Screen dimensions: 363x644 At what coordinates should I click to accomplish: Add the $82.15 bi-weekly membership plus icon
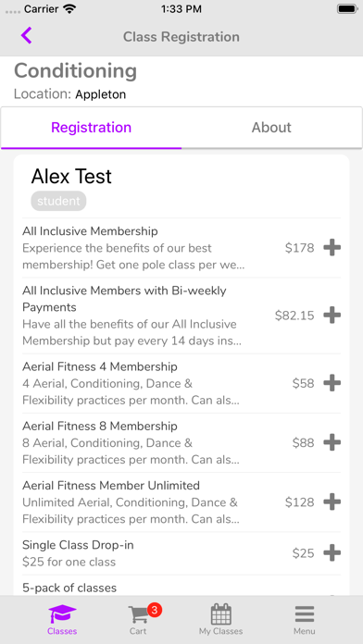pyautogui.click(x=332, y=315)
